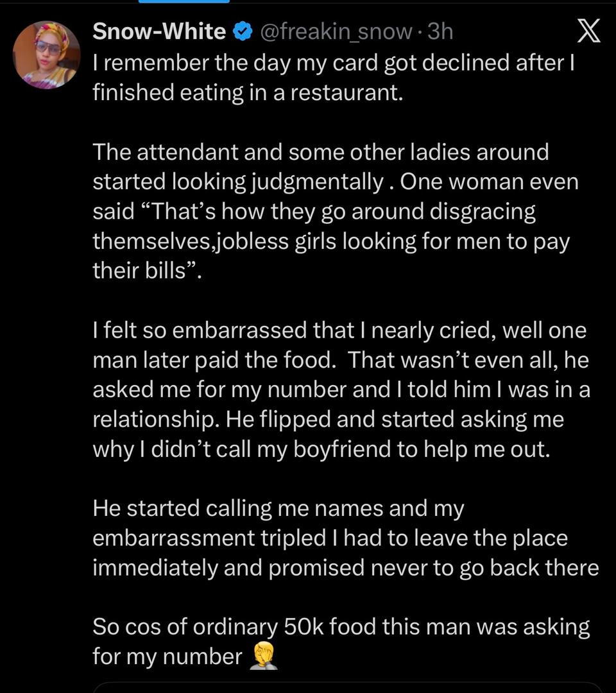
Task: Click the line starting "The attendant and some"
Action: click(x=321, y=152)
